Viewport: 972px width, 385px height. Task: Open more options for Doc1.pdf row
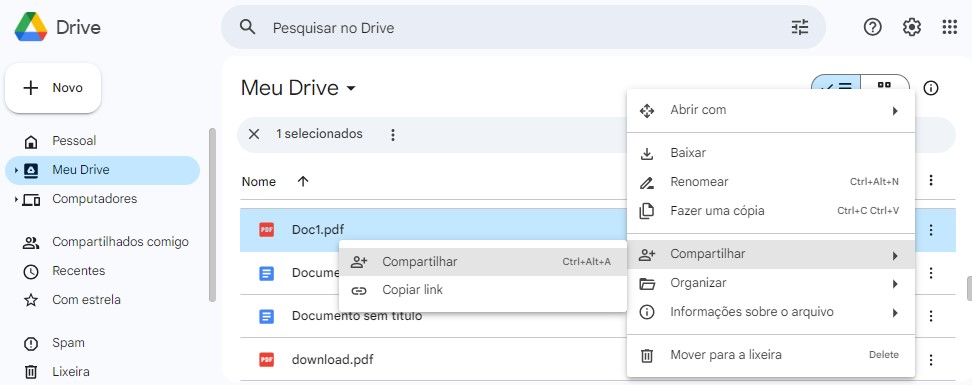tap(930, 230)
